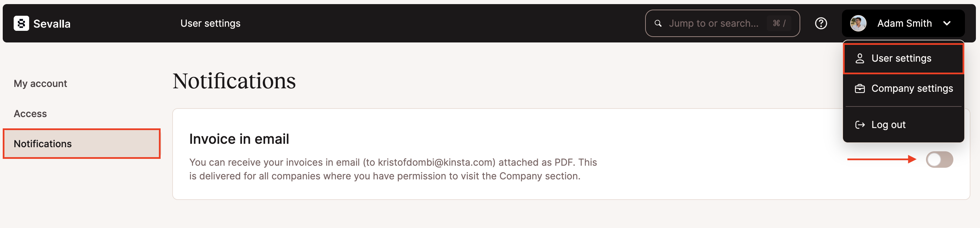Choose Log out from the account menu
Image resolution: width=980 pixels, height=228 pixels.
(x=888, y=125)
